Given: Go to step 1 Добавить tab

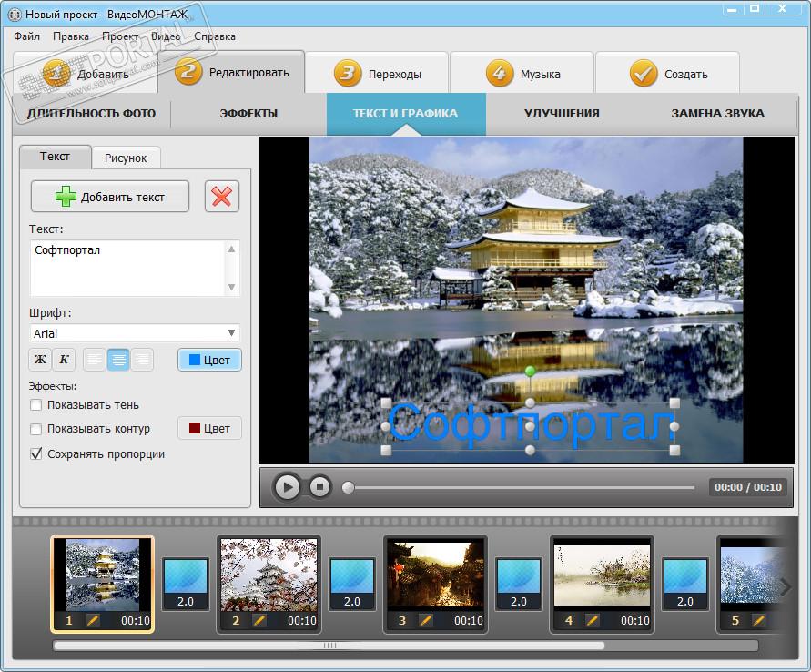Looking at the screenshot, I should click(x=86, y=74).
